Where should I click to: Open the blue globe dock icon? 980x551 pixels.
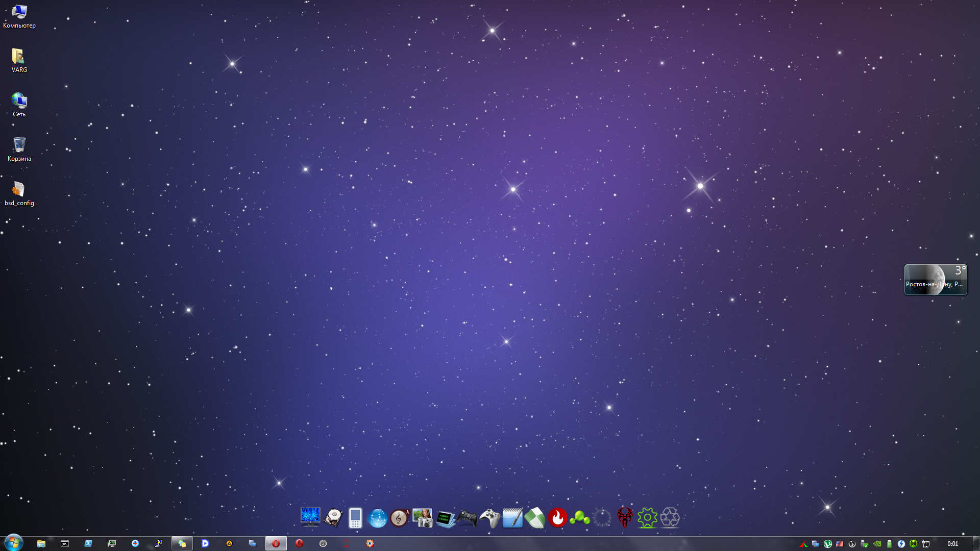pyautogui.click(x=378, y=518)
